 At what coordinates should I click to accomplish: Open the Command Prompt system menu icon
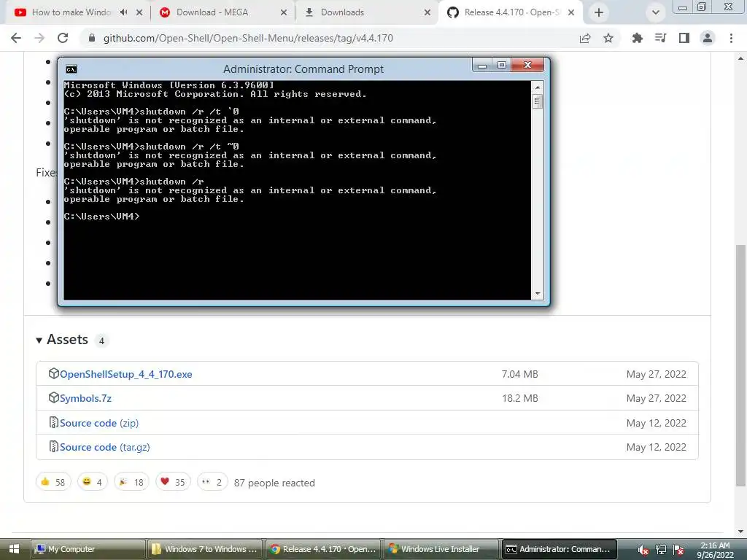point(71,69)
